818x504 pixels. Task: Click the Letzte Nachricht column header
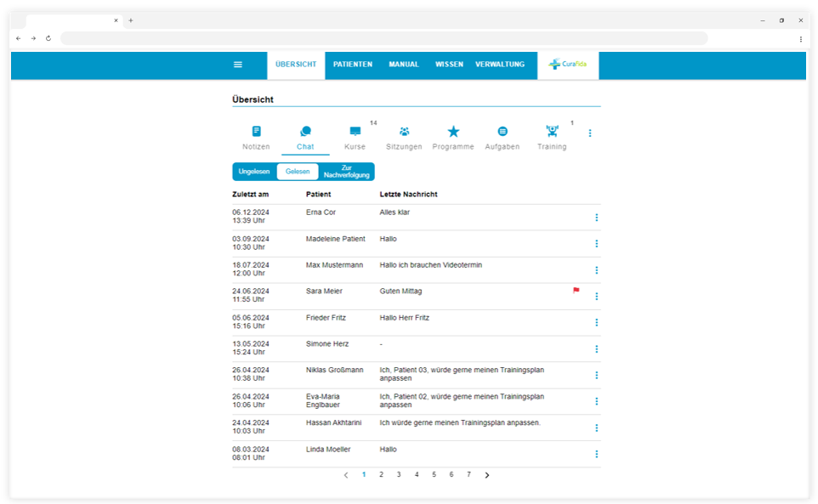click(408, 194)
